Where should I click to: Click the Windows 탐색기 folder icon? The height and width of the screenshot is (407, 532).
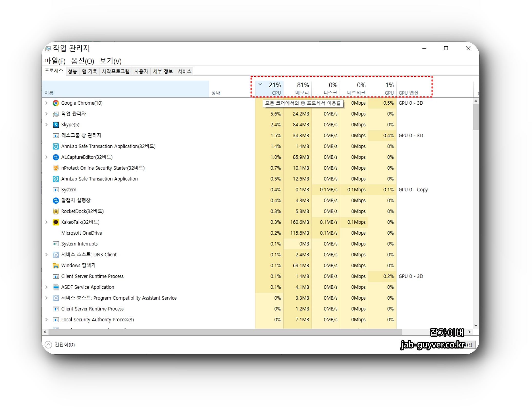pyautogui.click(x=56, y=266)
